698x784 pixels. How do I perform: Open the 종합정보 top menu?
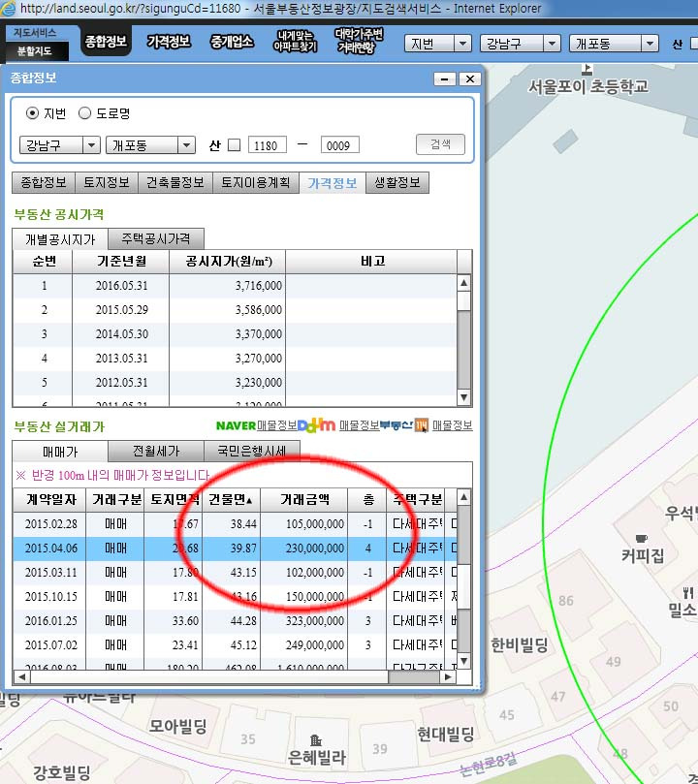point(106,42)
